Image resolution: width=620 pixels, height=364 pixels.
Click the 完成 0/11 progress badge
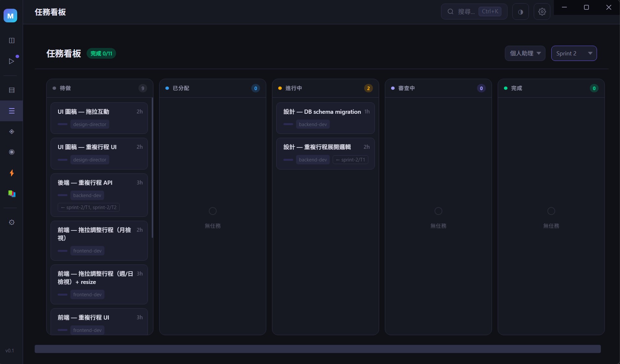point(101,53)
